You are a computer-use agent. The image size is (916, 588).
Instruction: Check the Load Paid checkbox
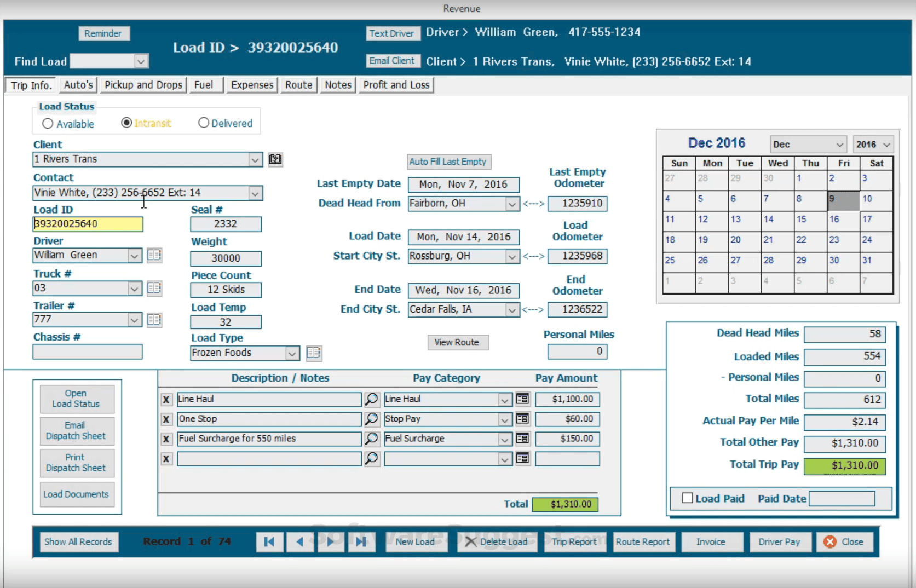[x=688, y=498]
